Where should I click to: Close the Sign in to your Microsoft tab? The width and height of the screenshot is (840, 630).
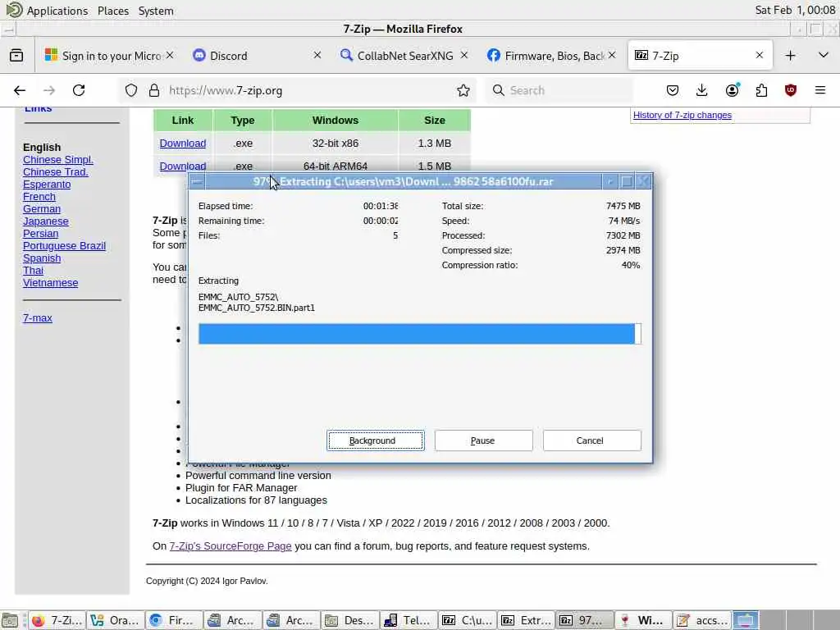[170, 55]
